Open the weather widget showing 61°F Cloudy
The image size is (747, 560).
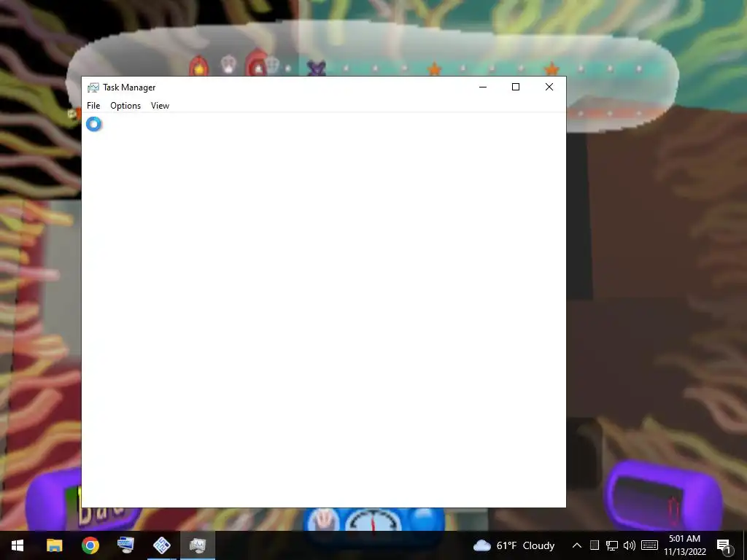(514, 545)
